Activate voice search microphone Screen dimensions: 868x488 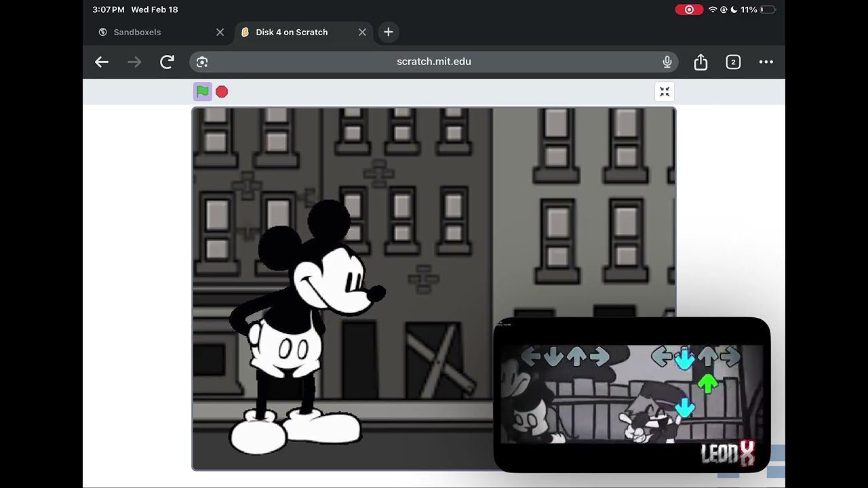667,62
